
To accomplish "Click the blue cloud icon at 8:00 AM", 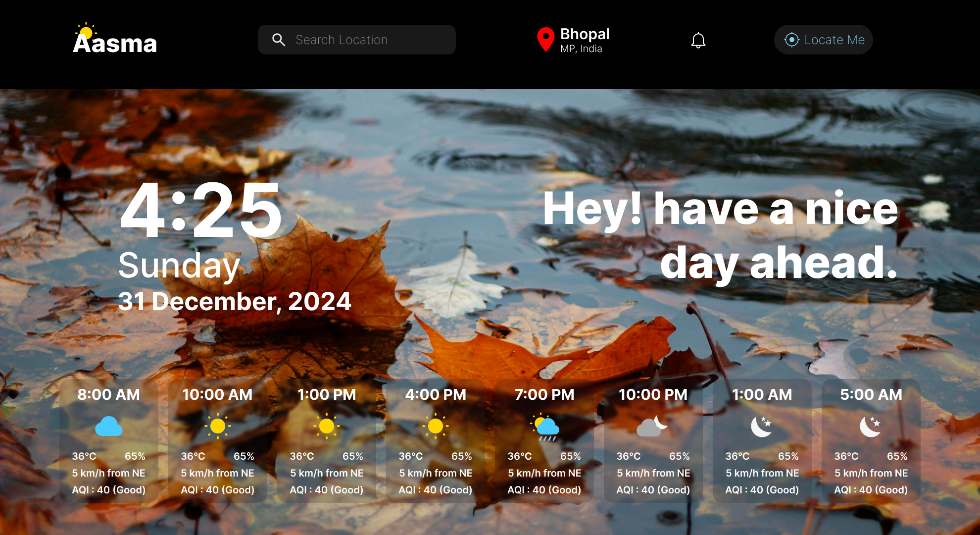I will pyautogui.click(x=108, y=426).
